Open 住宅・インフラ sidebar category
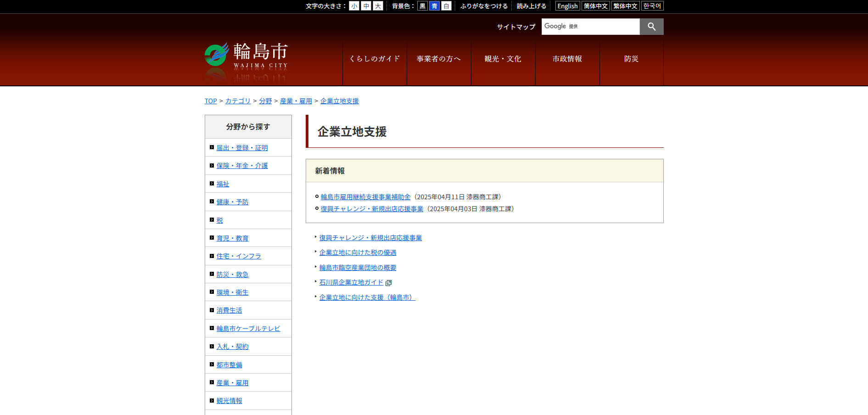The height and width of the screenshot is (415, 868). click(x=239, y=256)
